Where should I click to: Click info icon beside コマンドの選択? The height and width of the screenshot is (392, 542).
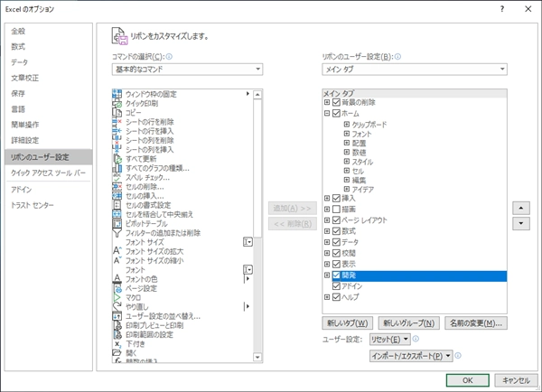coord(169,56)
